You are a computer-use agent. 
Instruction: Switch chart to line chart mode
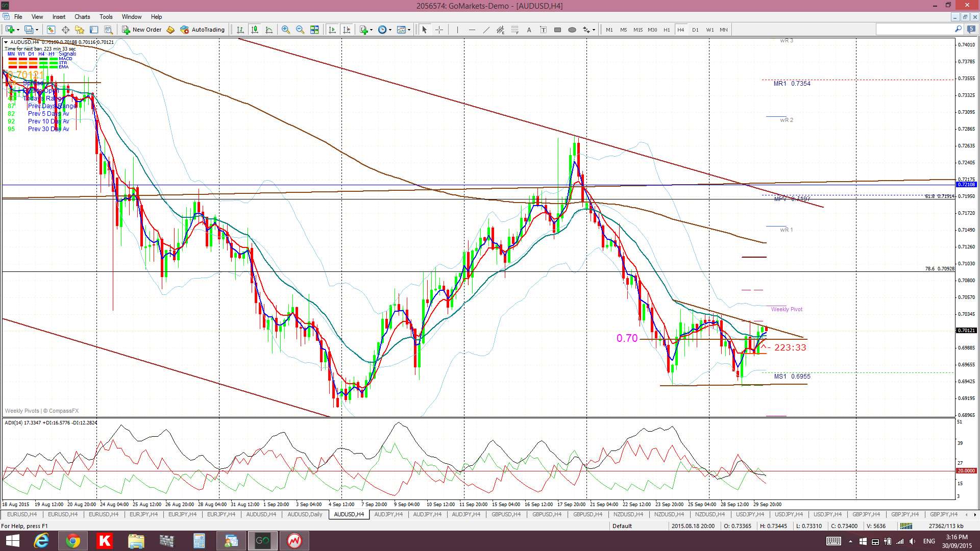coord(269,30)
